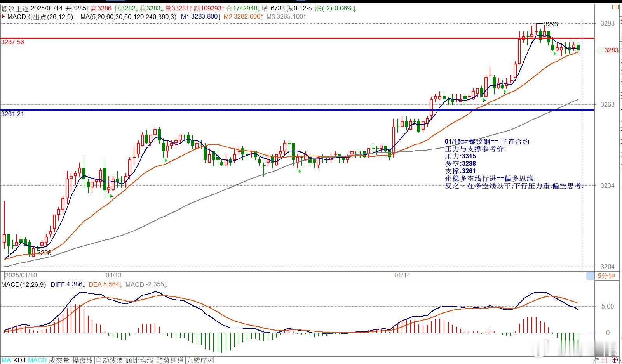Click the 支撑:3261 annotation line
This screenshot has width=622, height=364.
[x=460, y=171]
